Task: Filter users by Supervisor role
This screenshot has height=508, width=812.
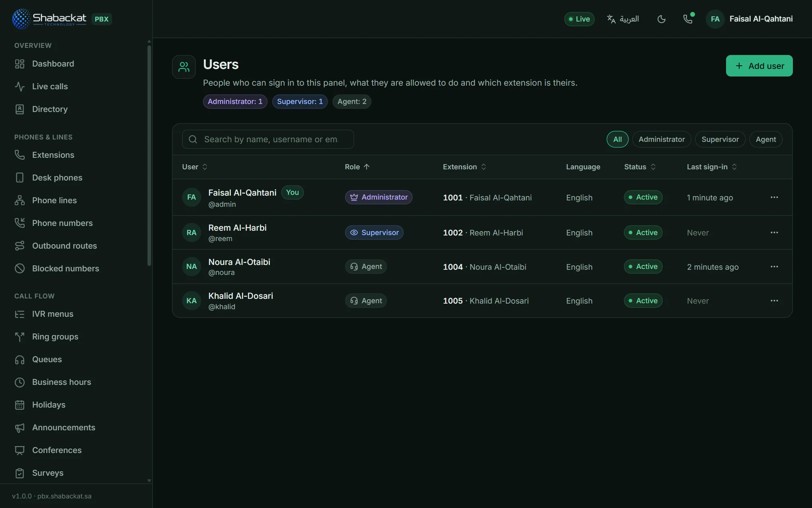Action: point(720,139)
